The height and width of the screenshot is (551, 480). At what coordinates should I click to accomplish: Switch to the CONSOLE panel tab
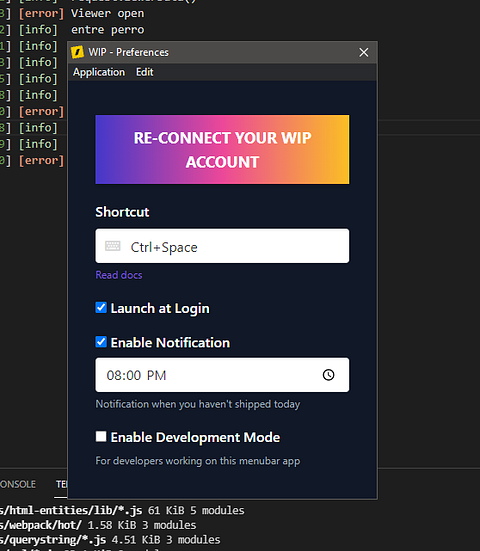coord(18,484)
